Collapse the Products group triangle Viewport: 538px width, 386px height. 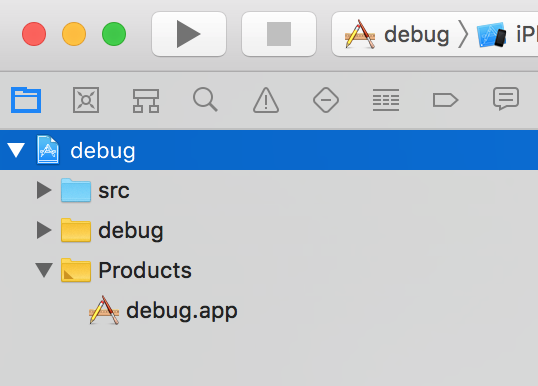[44, 270]
